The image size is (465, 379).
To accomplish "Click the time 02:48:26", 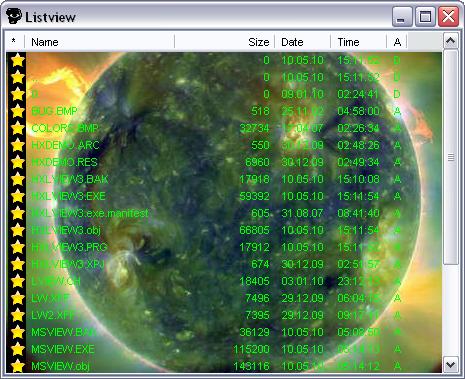I will coord(358,145).
